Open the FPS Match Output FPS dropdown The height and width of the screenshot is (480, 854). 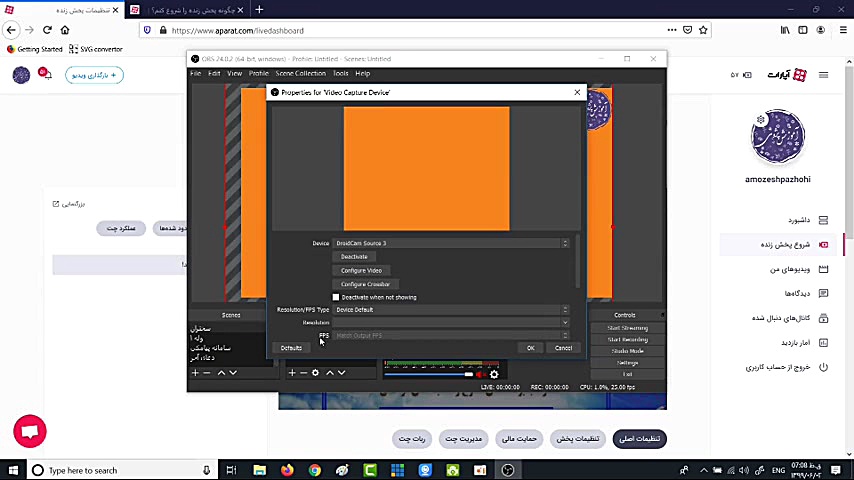(x=451, y=336)
